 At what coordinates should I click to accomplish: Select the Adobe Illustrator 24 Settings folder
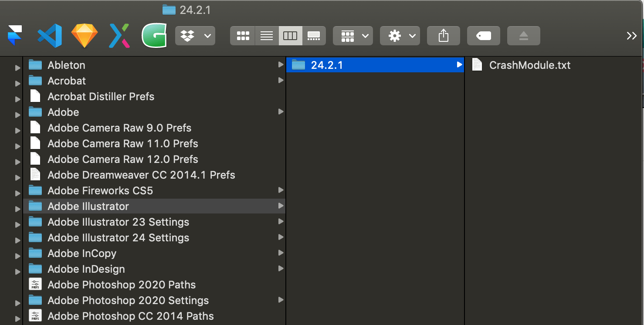click(x=118, y=237)
